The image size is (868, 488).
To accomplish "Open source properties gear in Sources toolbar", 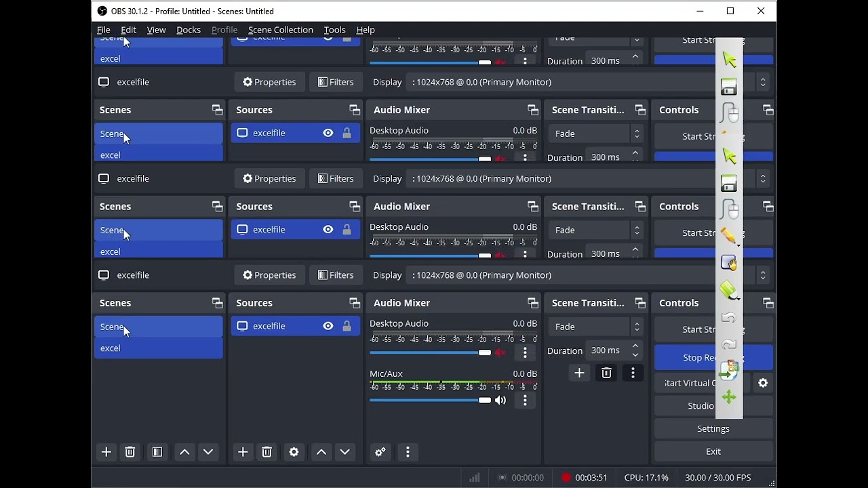I will click(x=294, y=452).
